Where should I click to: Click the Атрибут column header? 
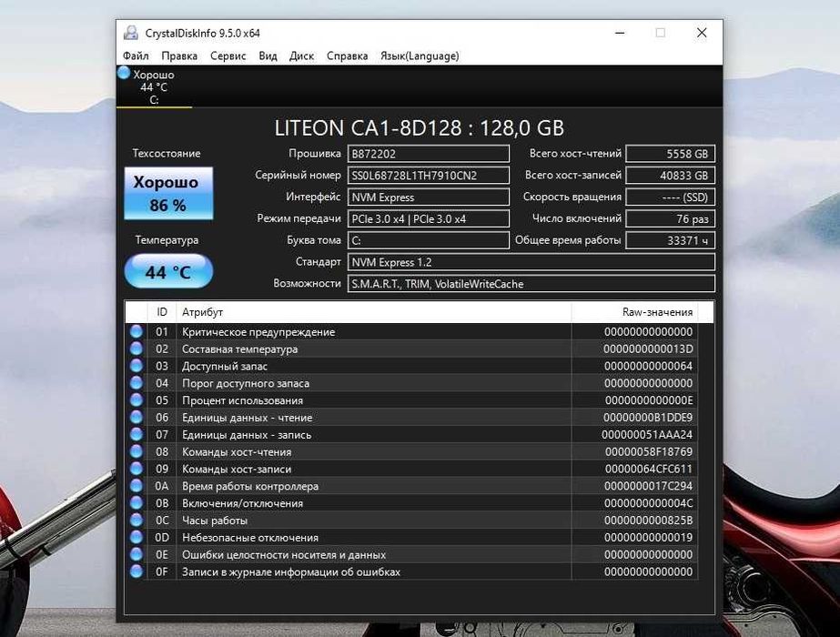coord(373,312)
